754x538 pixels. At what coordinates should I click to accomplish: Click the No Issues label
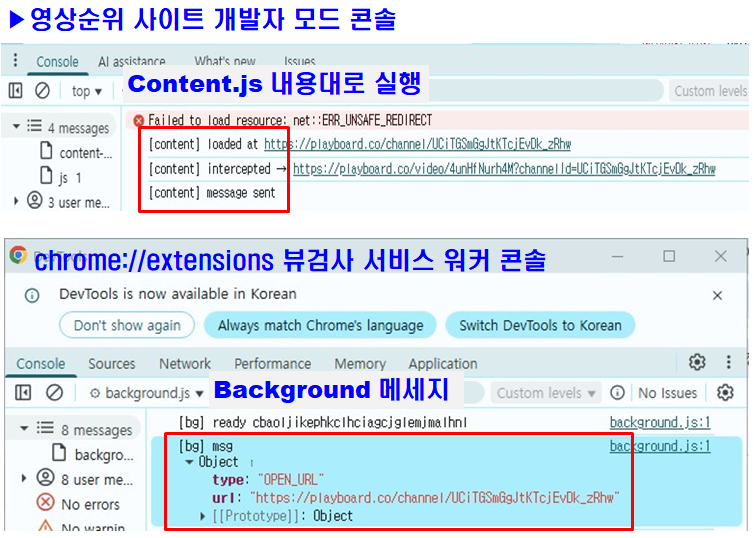[x=667, y=393]
